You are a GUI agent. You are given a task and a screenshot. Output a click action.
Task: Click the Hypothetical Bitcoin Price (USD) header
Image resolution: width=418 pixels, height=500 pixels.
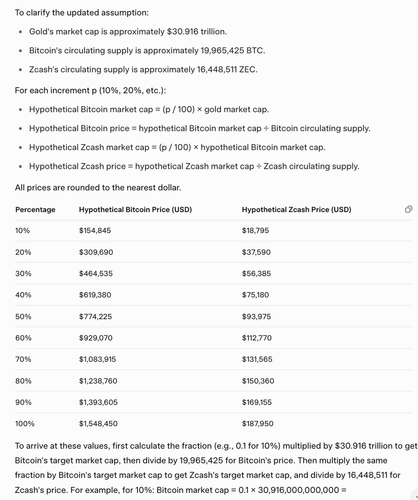point(135,210)
